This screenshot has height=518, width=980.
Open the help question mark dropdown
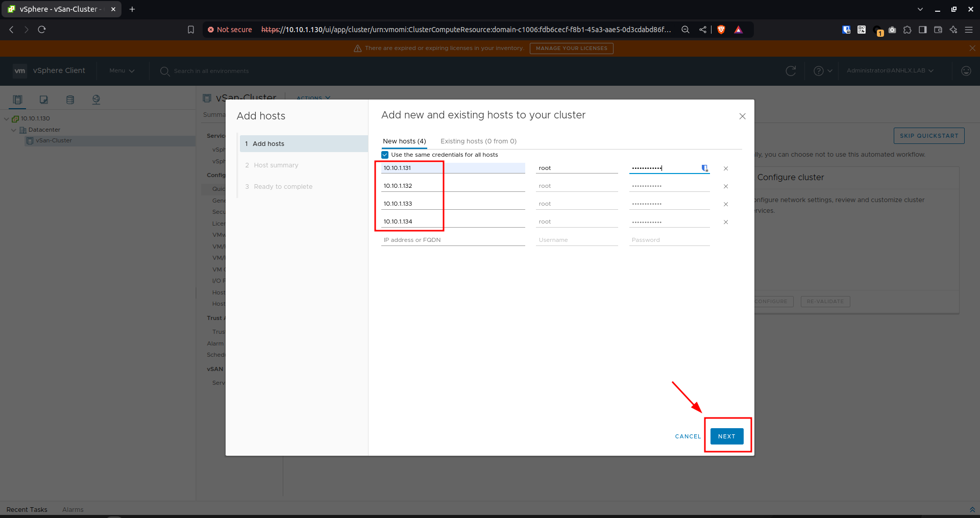click(x=823, y=71)
